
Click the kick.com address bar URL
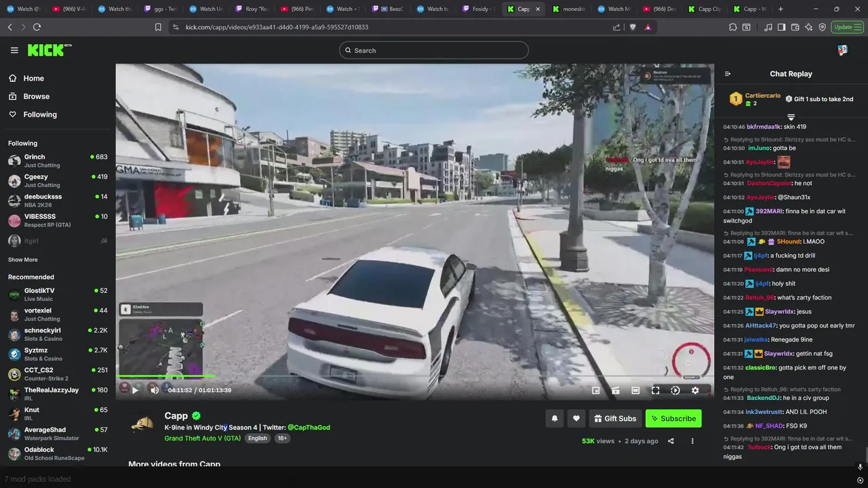pyautogui.click(x=277, y=27)
